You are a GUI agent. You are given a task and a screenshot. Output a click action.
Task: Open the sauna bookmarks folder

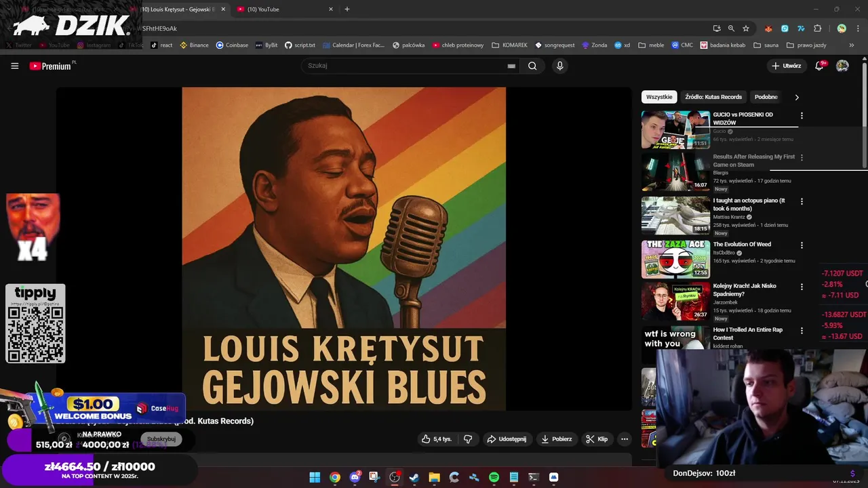(x=765, y=45)
